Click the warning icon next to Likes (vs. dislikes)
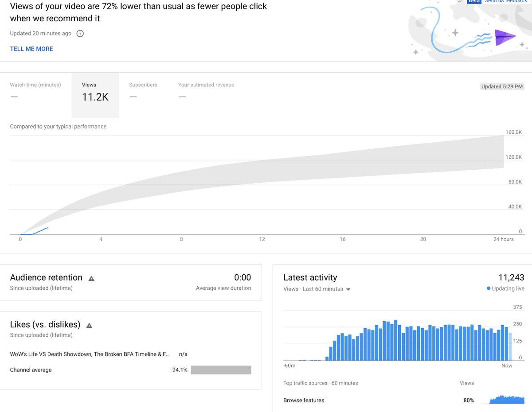532x412 pixels. click(x=89, y=325)
